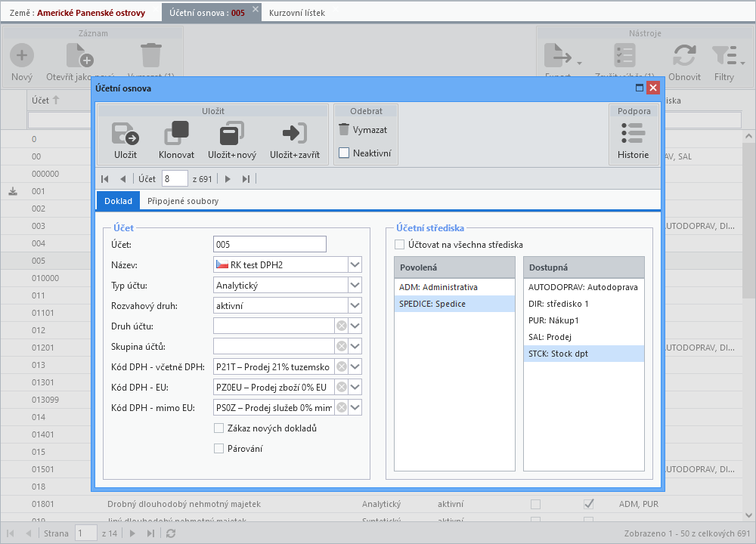Click the Export icon in Nástroje

558,55
